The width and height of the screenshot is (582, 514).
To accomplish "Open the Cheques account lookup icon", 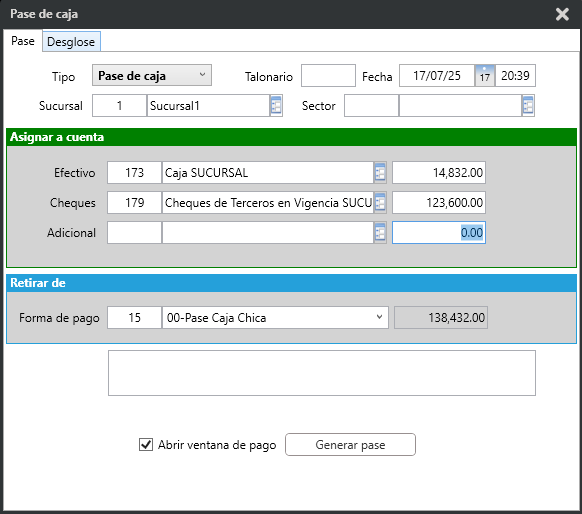I will (380, 203).
